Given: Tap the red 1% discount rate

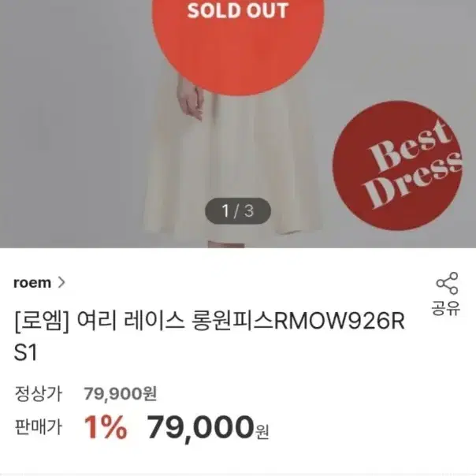Looking at the screenshot, I should click(106, 427).
